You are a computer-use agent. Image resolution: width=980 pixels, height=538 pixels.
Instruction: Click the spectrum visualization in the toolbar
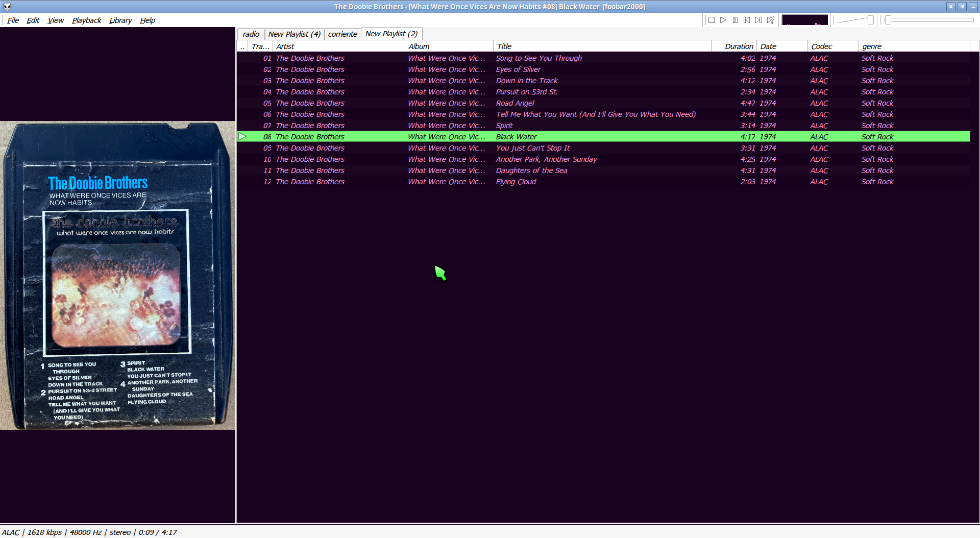coord(805,20)
